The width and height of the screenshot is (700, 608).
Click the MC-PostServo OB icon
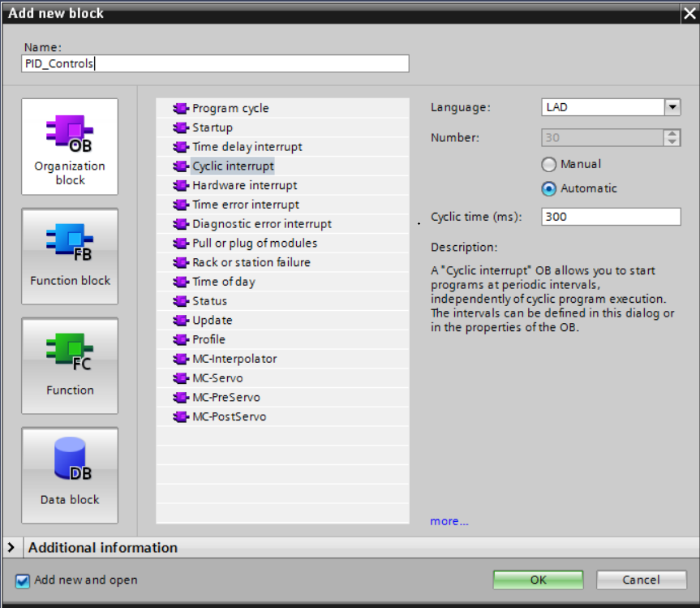click(x=181, y=416)
